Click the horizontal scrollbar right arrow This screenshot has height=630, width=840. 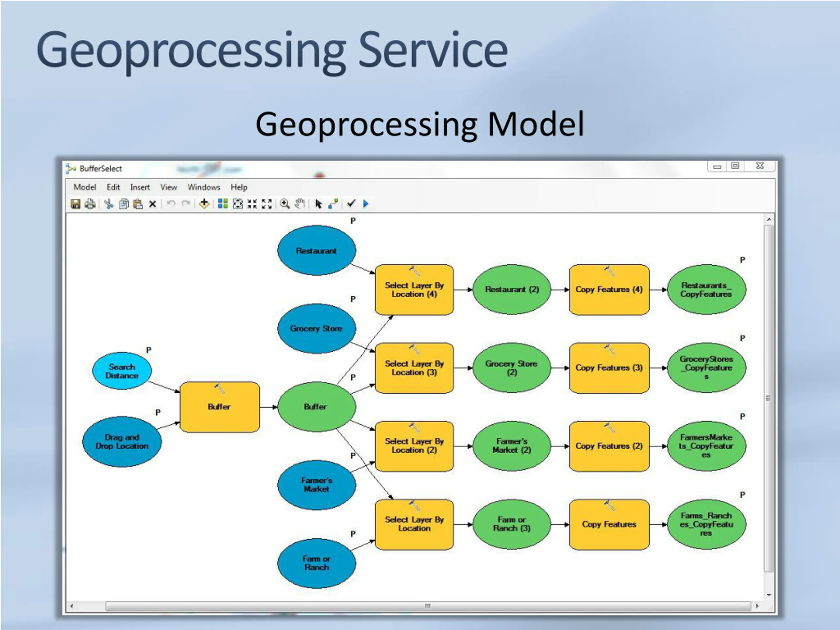[757, 606]
